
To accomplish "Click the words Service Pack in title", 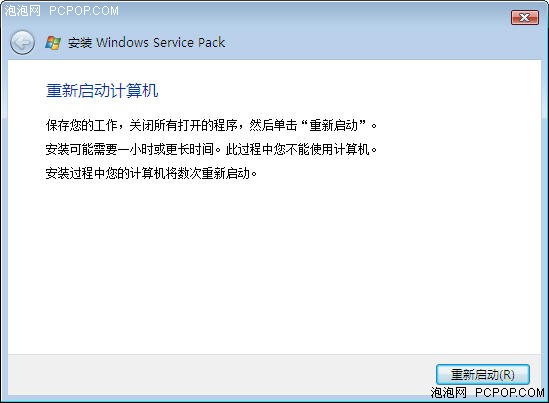I will pyautogui.click(x=189, y=43).
